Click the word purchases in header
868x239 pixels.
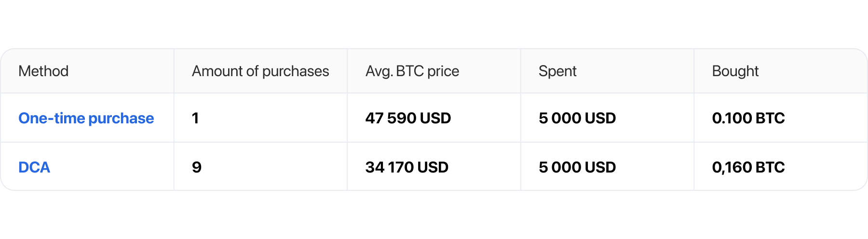(296, 72)
